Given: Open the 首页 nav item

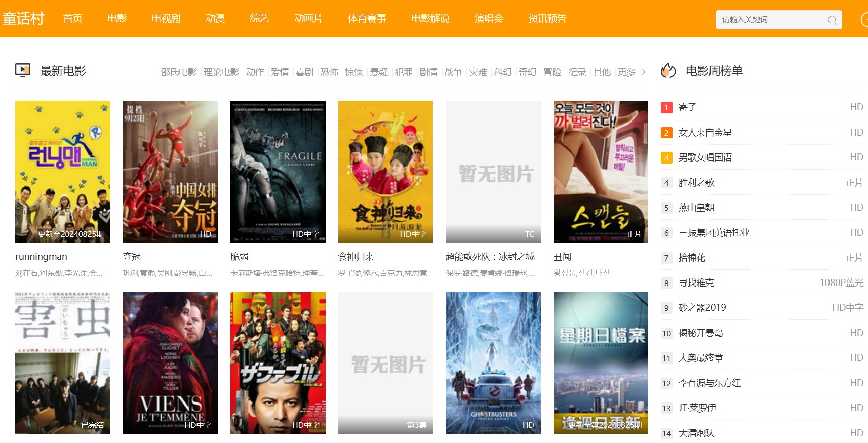Looking at the screenshot, I should pos(73,19).
